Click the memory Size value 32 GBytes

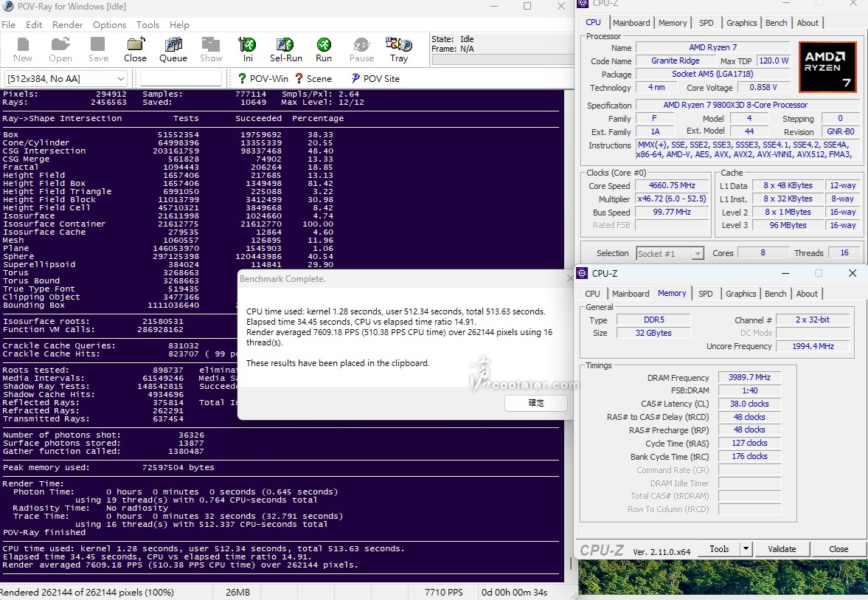653,333
